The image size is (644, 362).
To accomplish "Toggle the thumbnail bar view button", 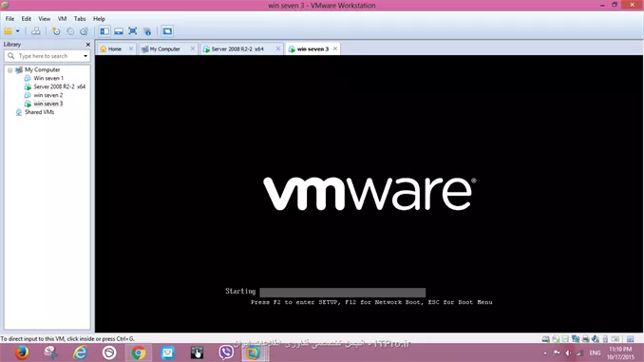I will (x=119, y=31).
